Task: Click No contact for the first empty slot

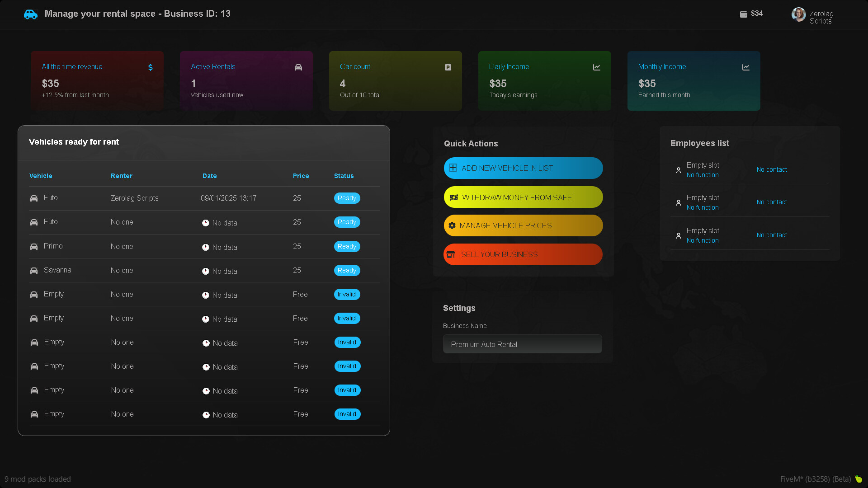Action: coord(772,169)
